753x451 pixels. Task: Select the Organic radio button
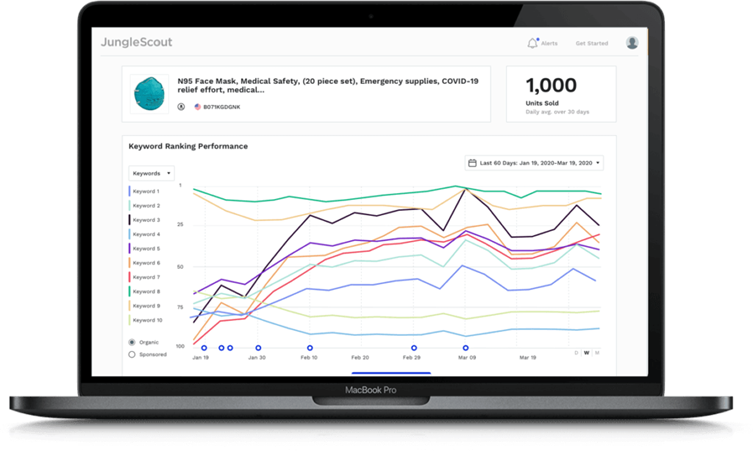pyautogui.click(x=132, y=342)
